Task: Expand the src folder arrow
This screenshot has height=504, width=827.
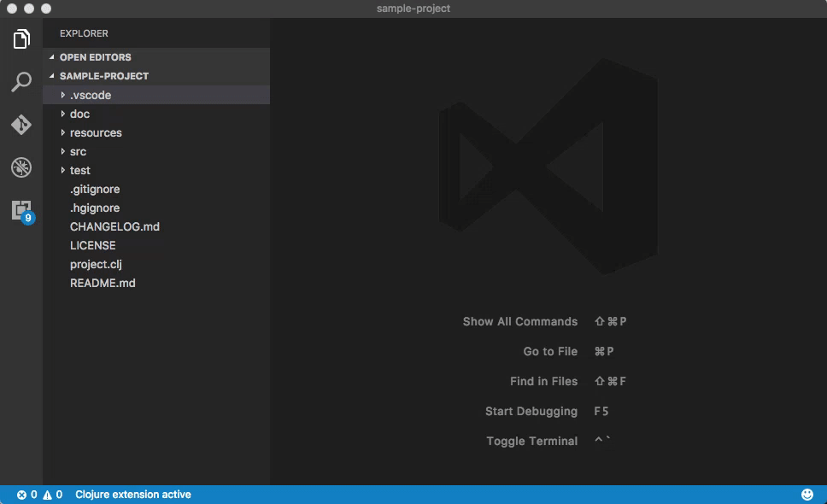Action: point(62,151)
